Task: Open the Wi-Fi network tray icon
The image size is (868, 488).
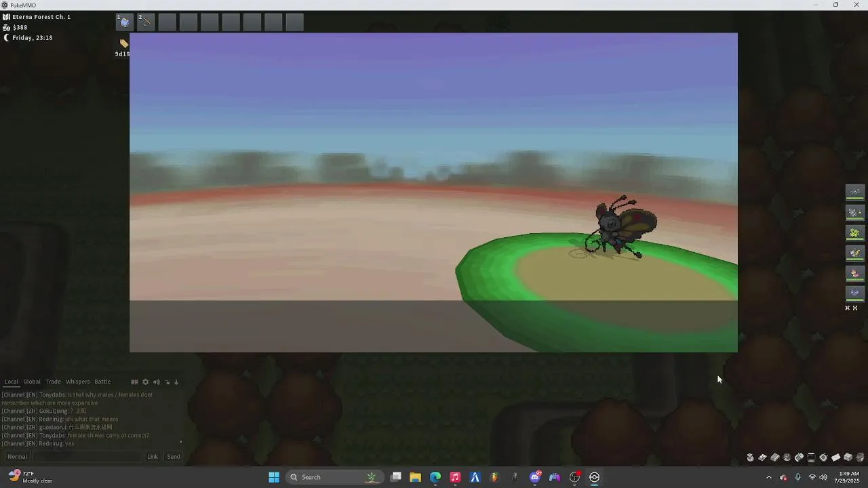Action: 812,477
